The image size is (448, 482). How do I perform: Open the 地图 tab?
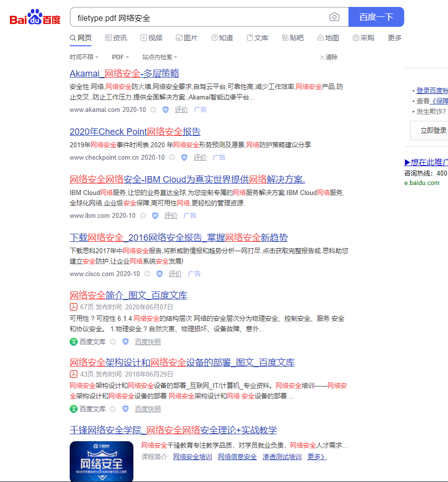[x=328, y=38]
